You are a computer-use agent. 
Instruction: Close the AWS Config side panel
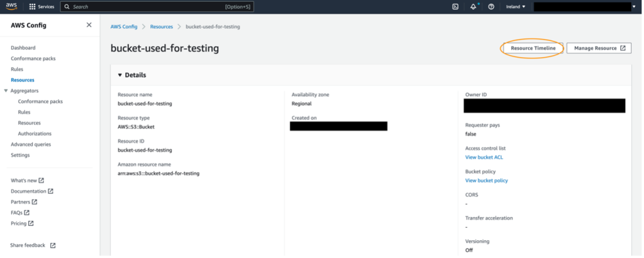pyautogui.click(x=89, y=25)
